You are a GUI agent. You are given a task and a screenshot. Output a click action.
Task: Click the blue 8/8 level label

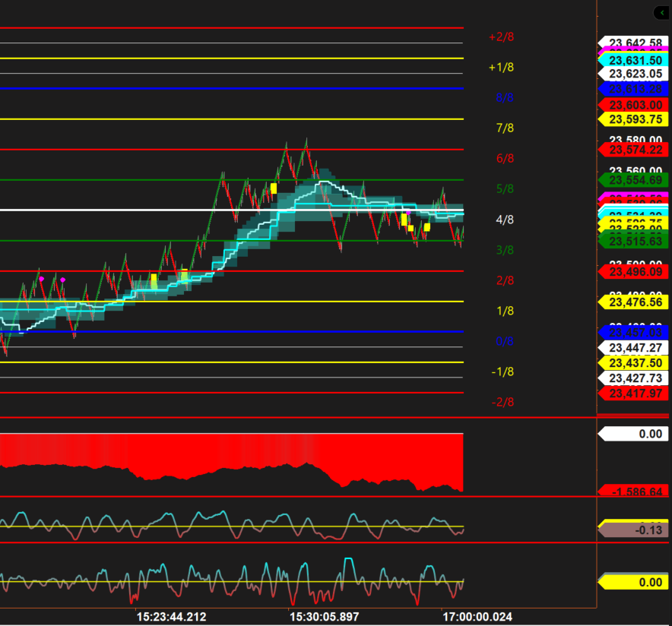point(505,98)
